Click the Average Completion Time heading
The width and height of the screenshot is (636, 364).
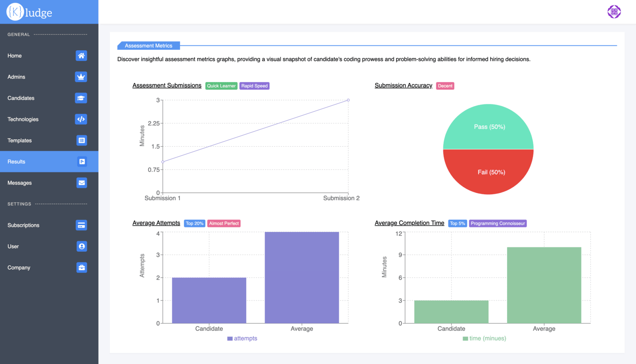(409, 223)
